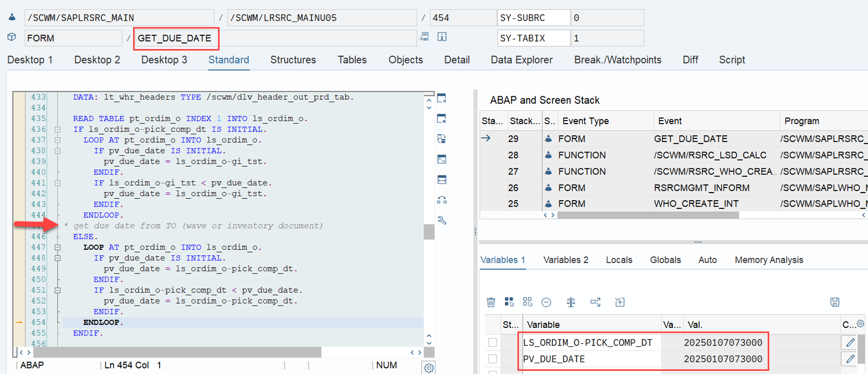The image size is (868, 374).
Task: Collapse the IF block at line 438
Action: (58, 151)
